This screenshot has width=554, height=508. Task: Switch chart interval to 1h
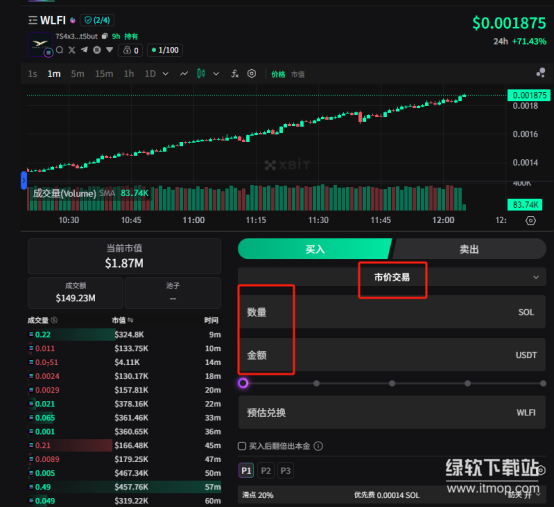(129, 74)
